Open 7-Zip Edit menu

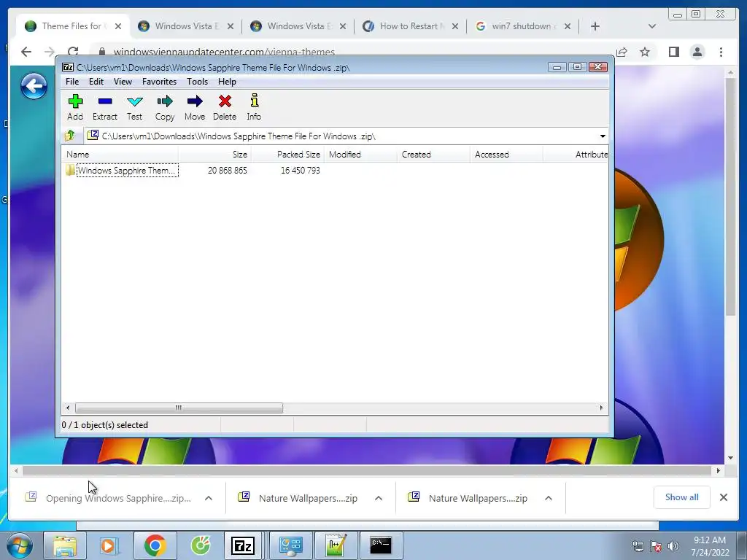point(96,82)
